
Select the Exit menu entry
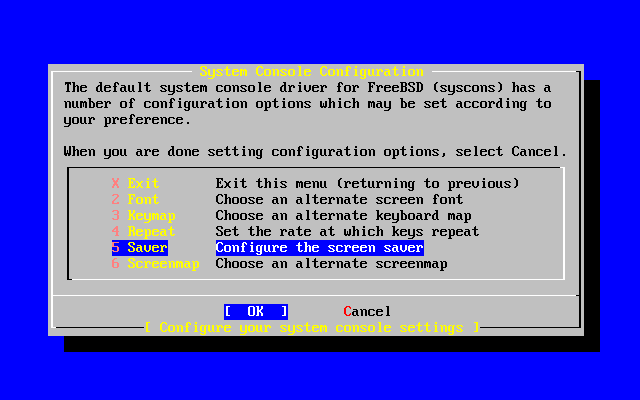coord(143,183)
